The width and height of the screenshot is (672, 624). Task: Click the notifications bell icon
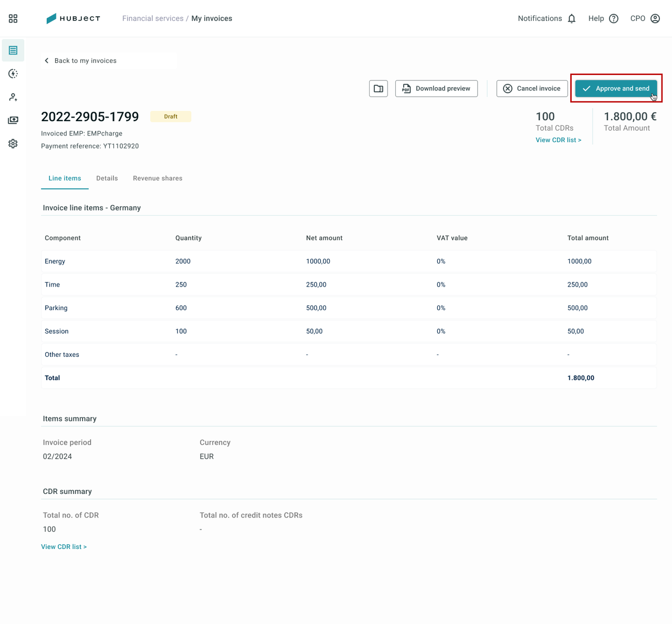coord(572,18)
